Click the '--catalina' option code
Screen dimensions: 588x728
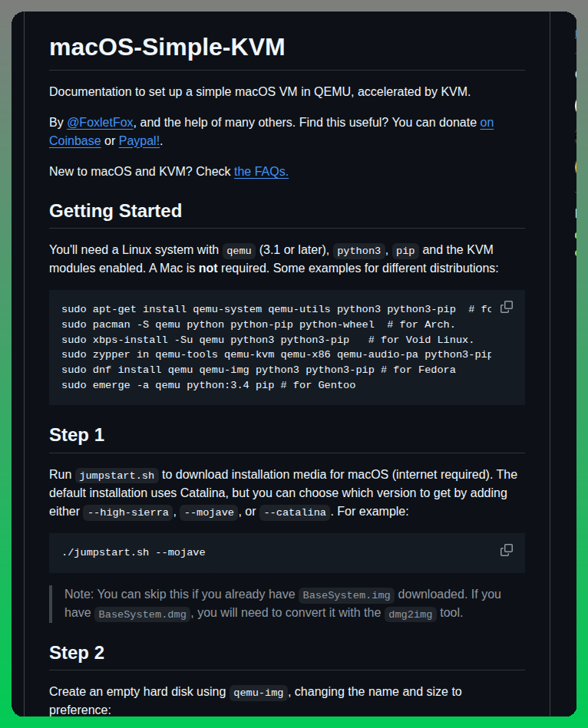click(x=295, y=512)
